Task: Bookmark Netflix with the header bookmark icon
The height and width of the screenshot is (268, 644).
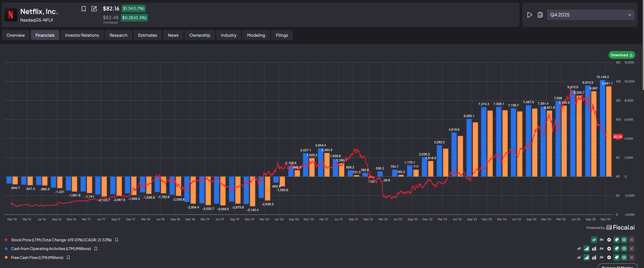Action: pos(83,9)
